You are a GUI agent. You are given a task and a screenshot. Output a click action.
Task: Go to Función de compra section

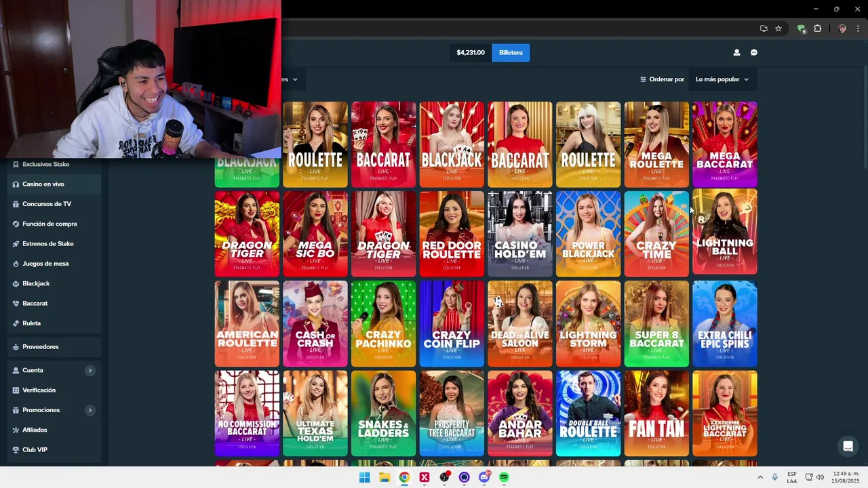click(54, 224)
